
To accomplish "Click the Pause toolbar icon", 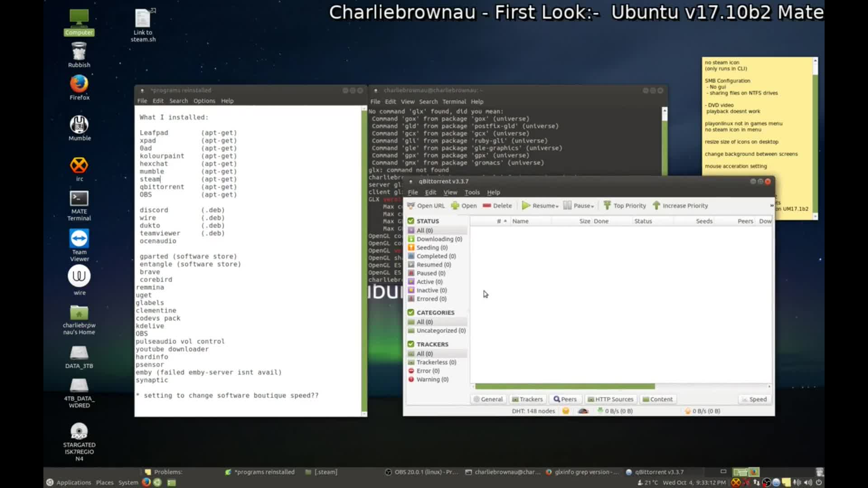I will click(567, 206).
